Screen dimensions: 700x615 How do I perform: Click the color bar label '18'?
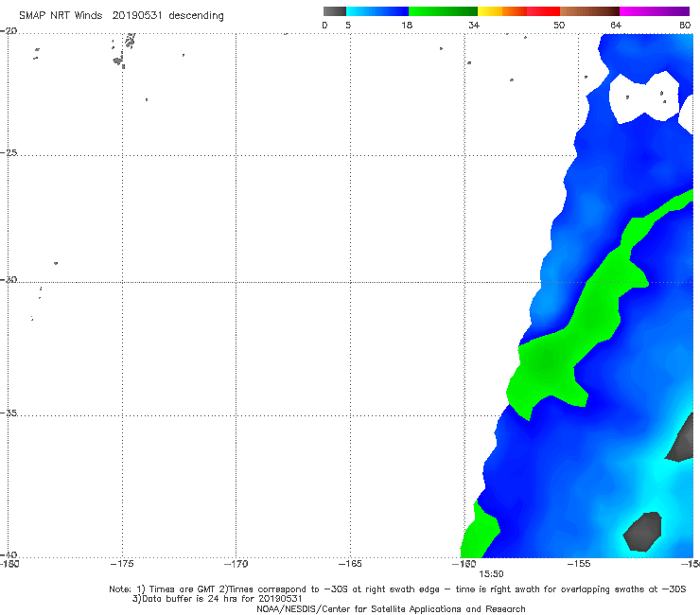pyautogui.click(x=407, y=26)
